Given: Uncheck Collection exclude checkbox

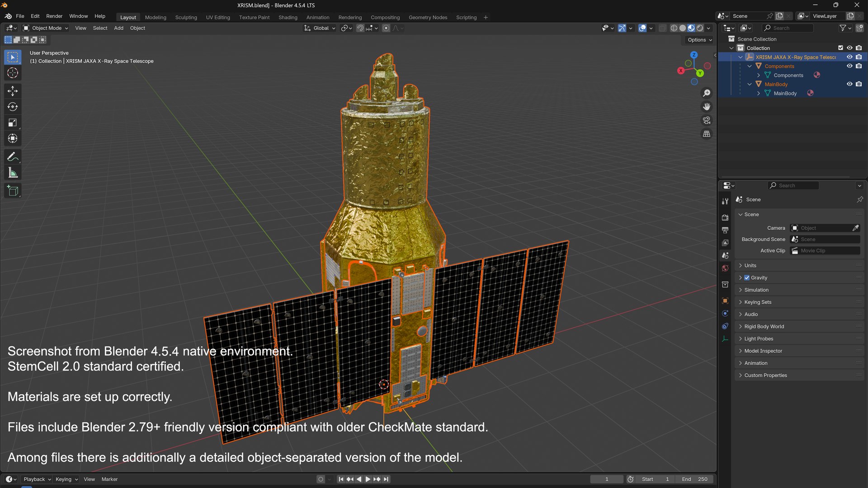Looking at the screenshot, I should pos(840,48).
